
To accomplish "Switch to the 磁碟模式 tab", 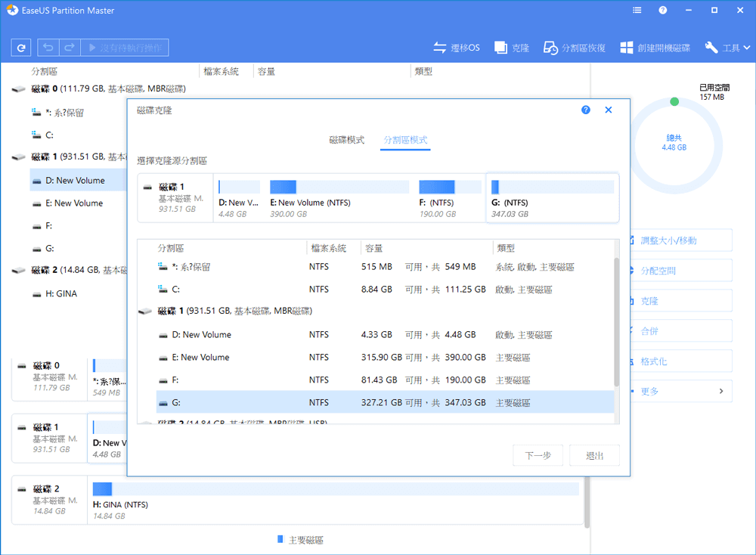I will 347,140.
